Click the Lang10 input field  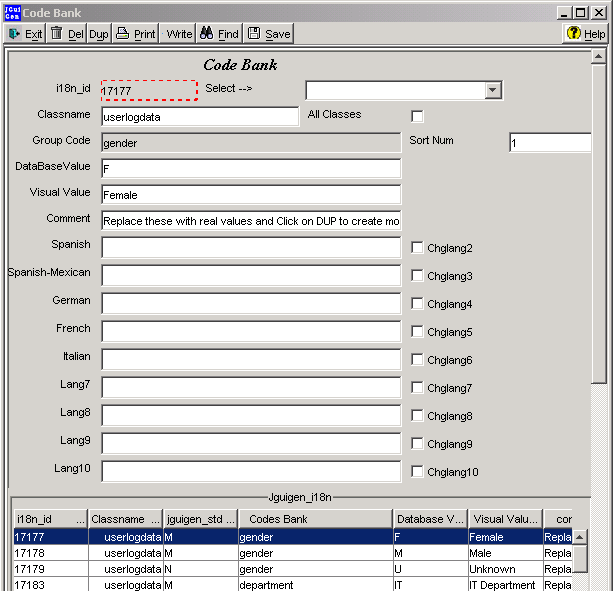[x=251, y=471]
